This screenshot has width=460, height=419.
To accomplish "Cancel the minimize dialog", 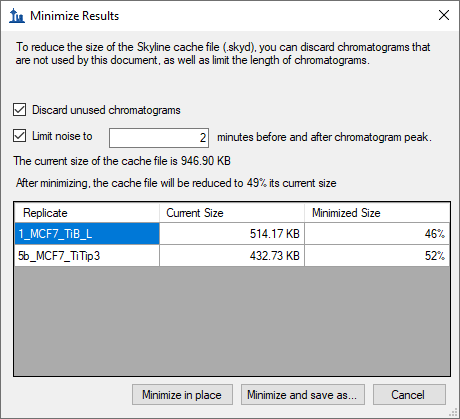I will click(x=409, y=395).
